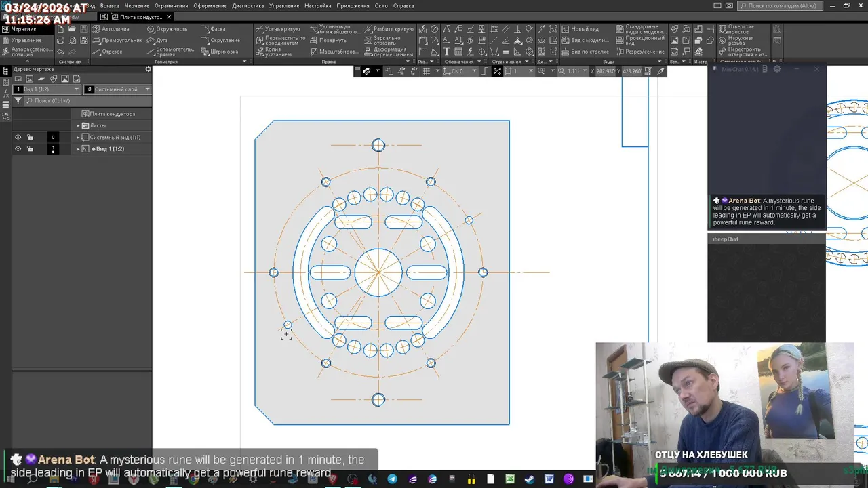This screenshot has width=868, height=488.
Task: Insert Разрез/сечение section view
Action: (640, 52)
